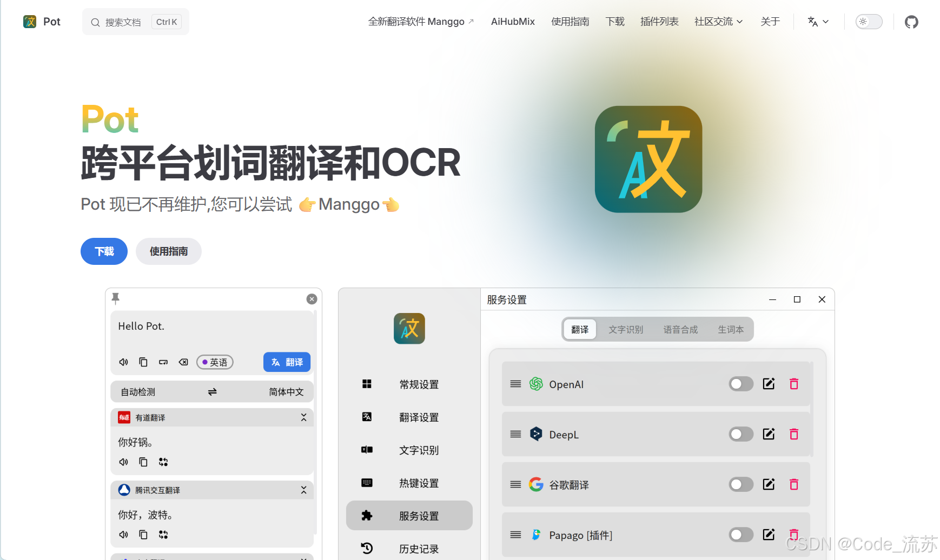
Task: Open 下载 in the top navbar
Action: [x=615, y=22]
